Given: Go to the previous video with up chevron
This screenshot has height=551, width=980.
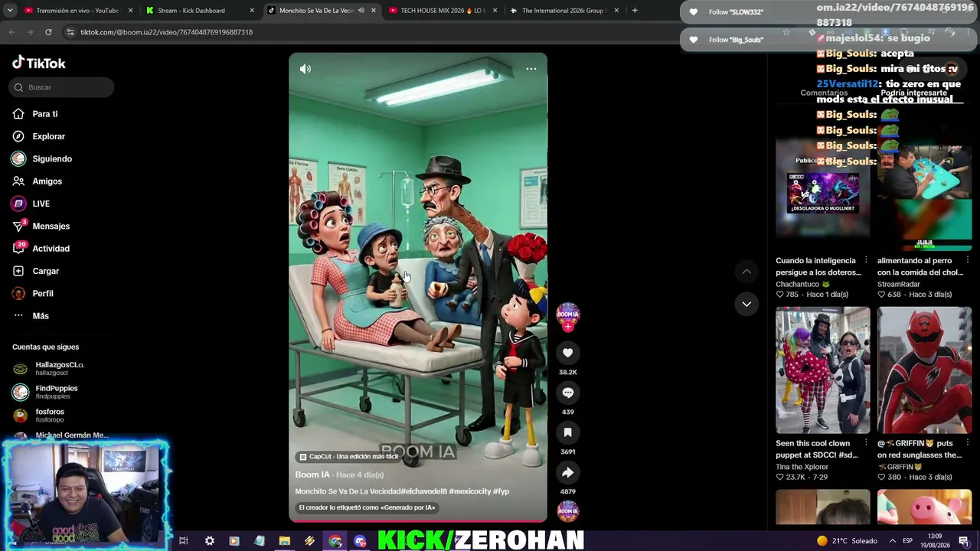Looking at the screenshot, I should pos(746,272).
